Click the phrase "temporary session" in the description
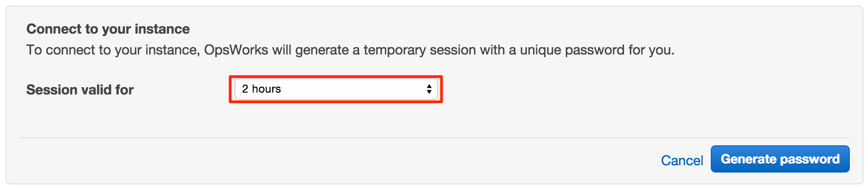Screen dimensions: 868x188 click(x=417, y=50)
